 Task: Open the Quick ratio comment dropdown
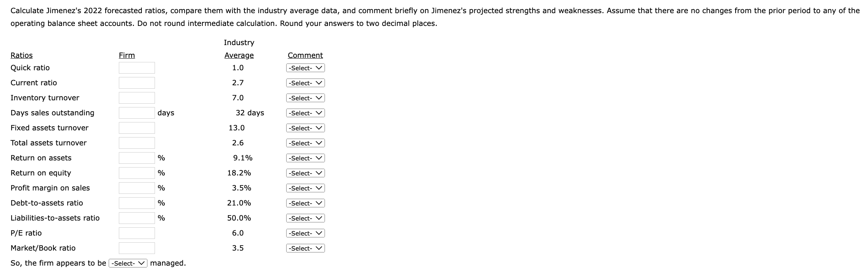[304, 68]
